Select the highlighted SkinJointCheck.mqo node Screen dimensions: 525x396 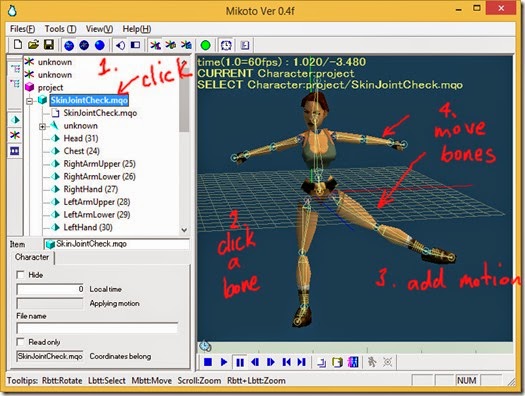pos(89,100)
